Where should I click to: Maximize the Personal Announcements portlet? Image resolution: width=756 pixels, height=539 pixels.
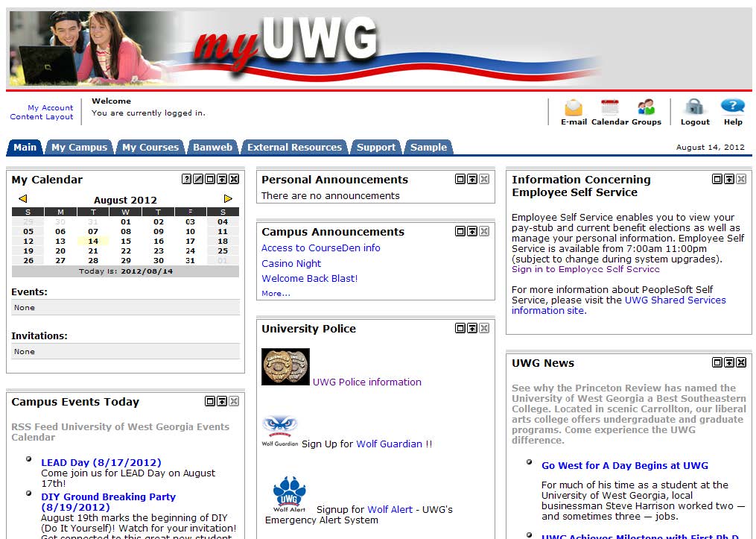tap(460, 179)
